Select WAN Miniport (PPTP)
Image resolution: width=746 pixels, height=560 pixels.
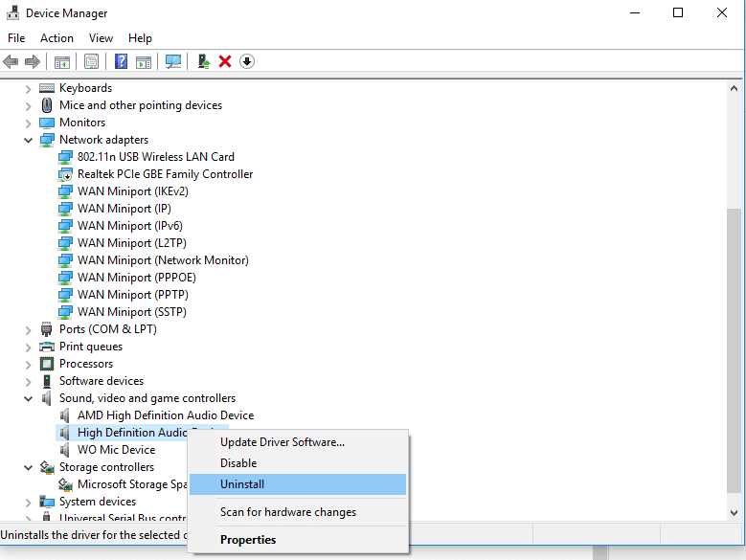pos(133,295)
